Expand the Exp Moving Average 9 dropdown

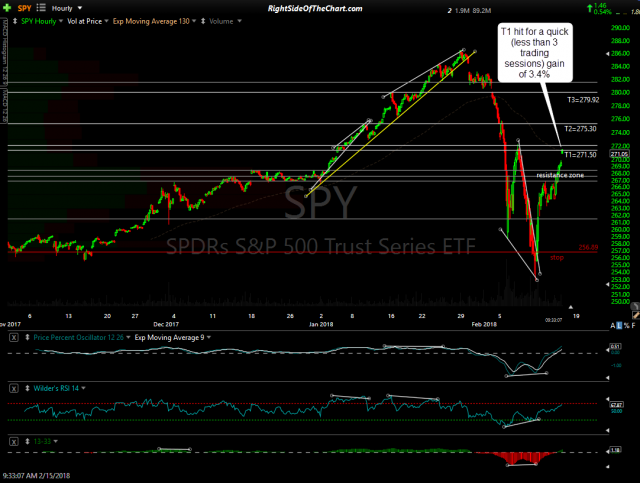[209, 337]
